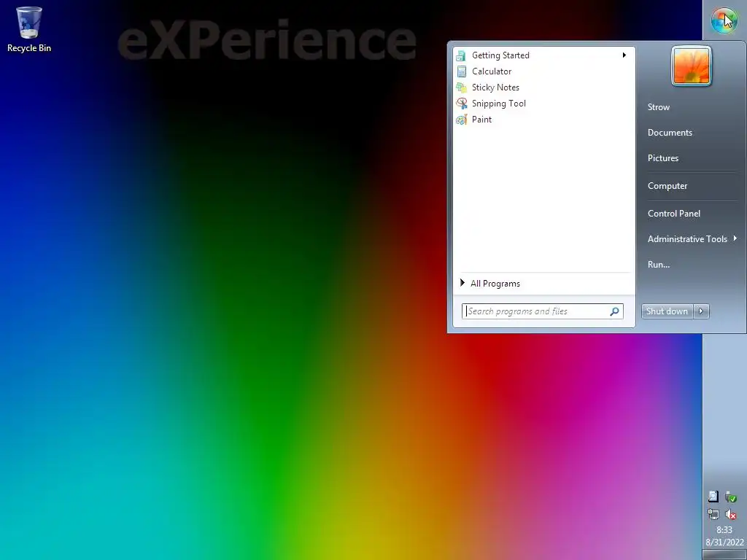Open Pictures from the Start menu
This screenshot has width=747, height=560.
click(x=662, y=158)
